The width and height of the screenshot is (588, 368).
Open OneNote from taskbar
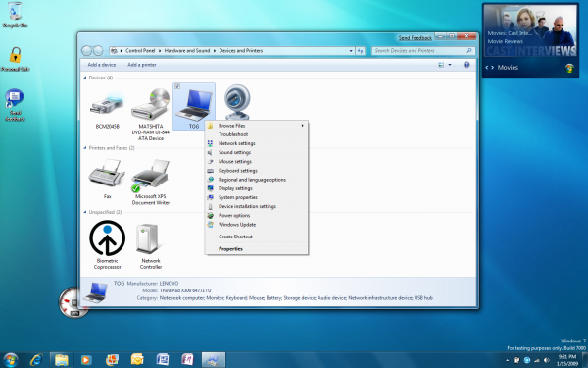pyautogui.click(x=187, y=360)
